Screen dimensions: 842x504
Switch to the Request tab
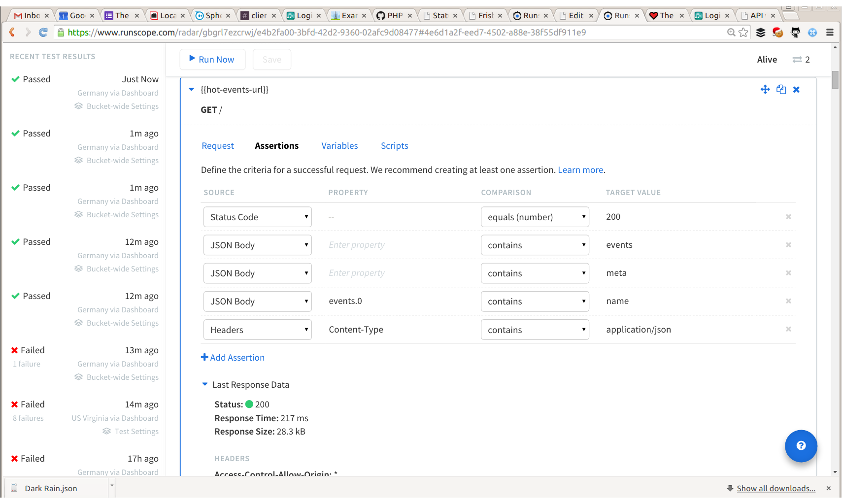click(218, 146)
